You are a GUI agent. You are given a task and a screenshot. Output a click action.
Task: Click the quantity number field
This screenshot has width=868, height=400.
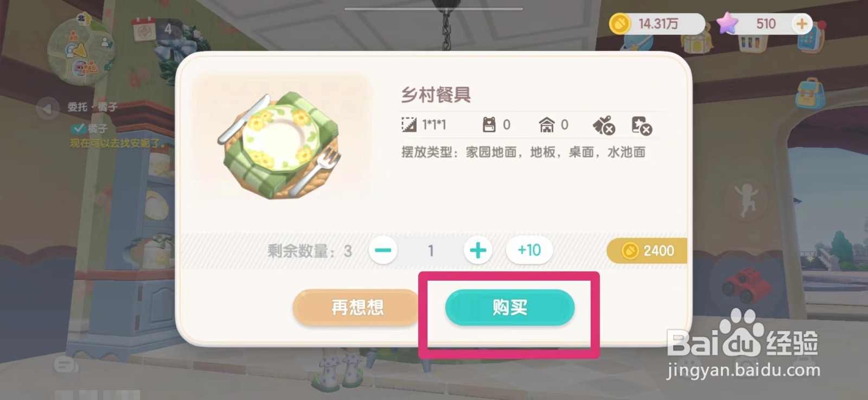pyautogui.click(x=431, y=250)
